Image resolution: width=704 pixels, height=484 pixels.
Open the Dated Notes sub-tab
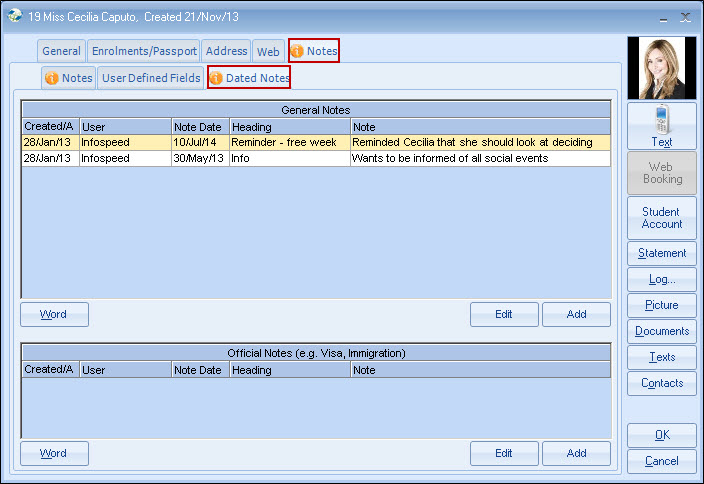point(249,78)
